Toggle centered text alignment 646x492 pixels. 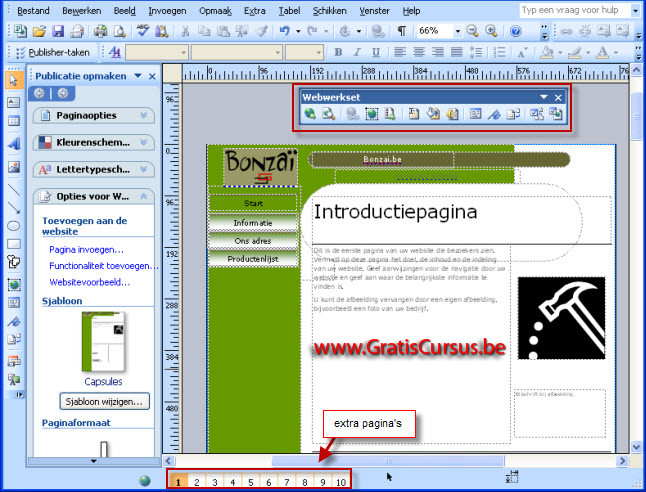tap(419, 52)
